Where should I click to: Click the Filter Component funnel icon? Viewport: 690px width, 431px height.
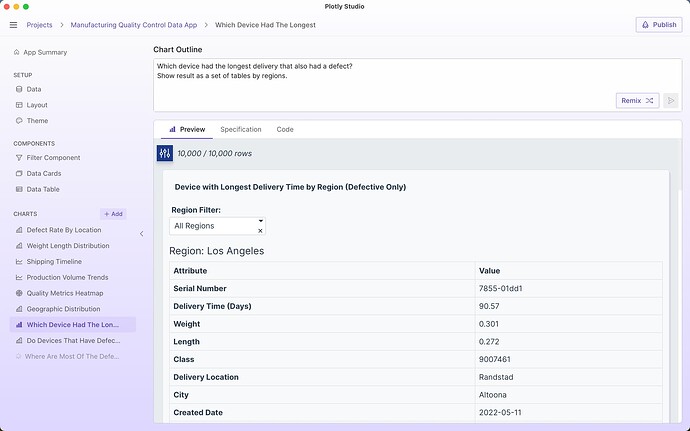(x=19, y=158)
